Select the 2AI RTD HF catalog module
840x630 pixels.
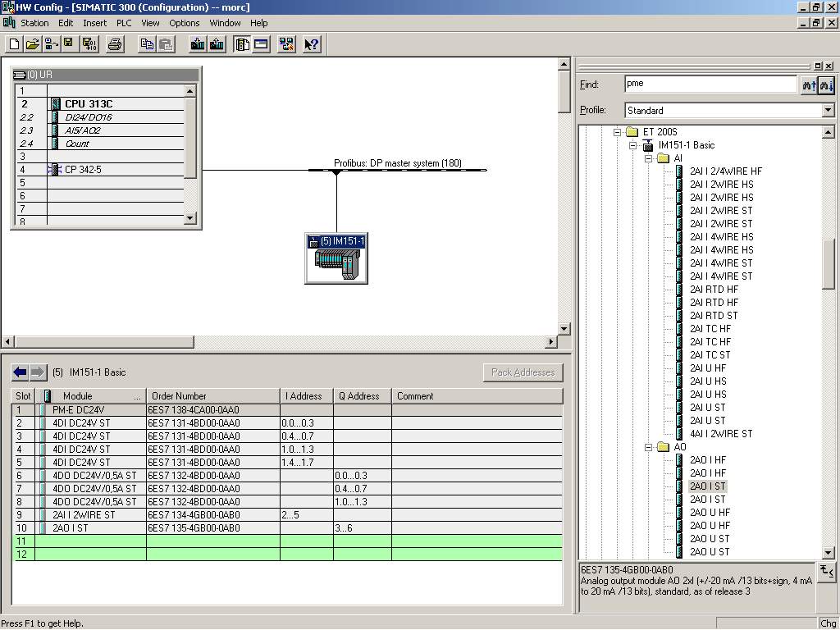713,290
